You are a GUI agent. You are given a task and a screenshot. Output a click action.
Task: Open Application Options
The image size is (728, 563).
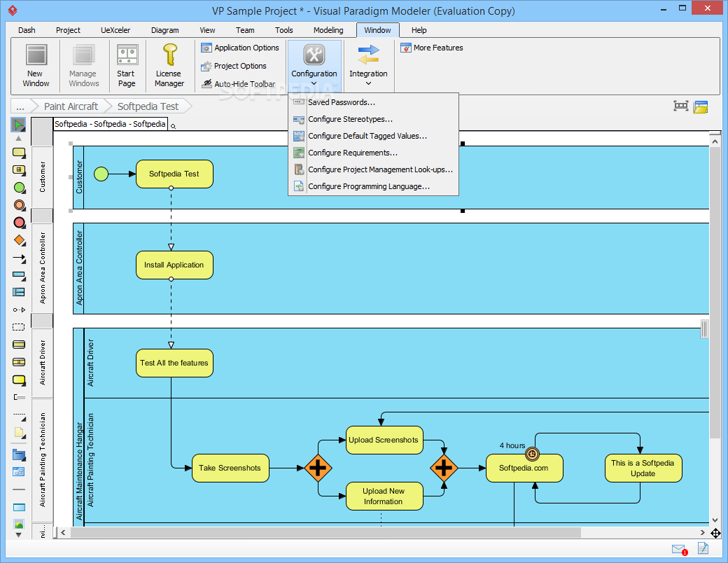[240, 48]
